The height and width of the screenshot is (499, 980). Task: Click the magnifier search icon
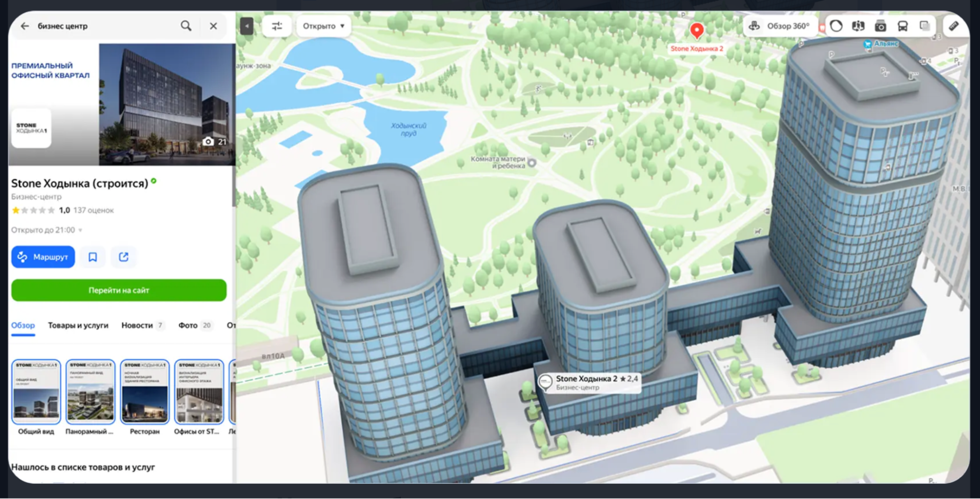point(186,26)
